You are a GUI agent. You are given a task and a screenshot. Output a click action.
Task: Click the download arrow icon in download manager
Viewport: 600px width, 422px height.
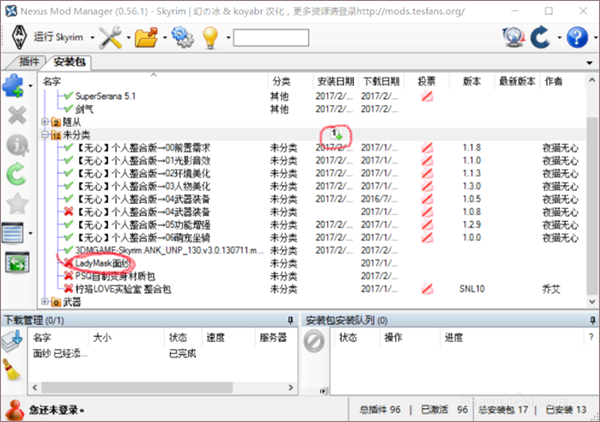[12, 341]
